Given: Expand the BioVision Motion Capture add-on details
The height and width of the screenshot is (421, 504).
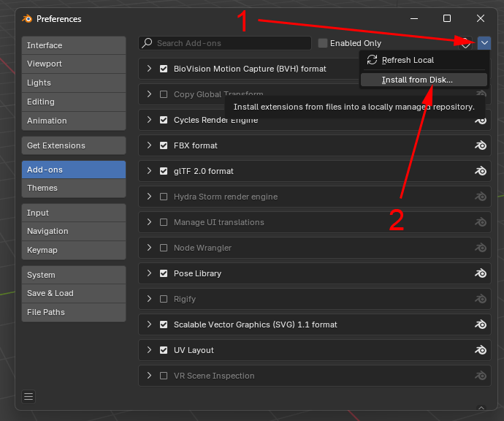Looking at the screenshot, I should coord(149,69).
